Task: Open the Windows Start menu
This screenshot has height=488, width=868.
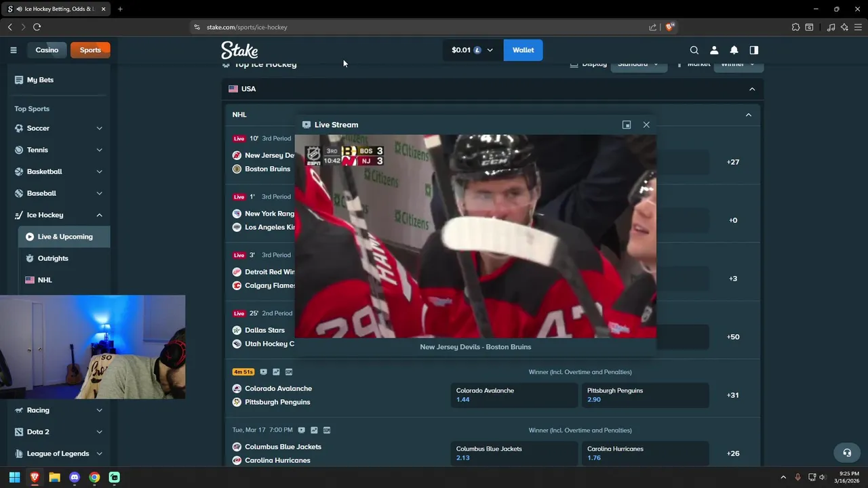Action: (14, 477)
